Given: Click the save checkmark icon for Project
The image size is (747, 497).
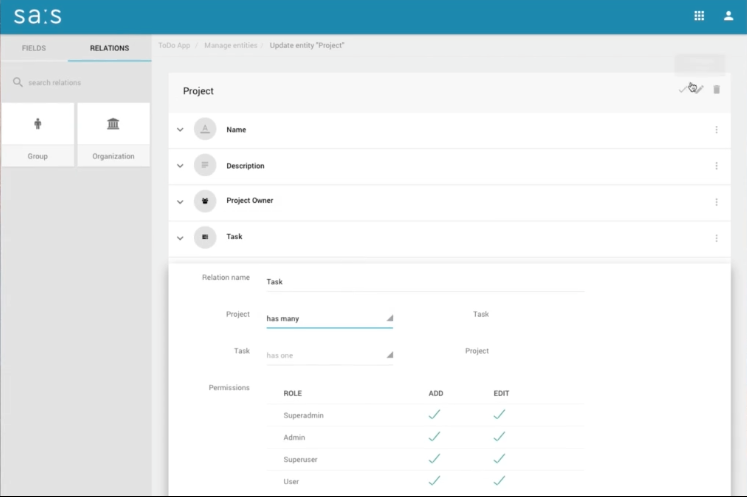Looking at the screenshot, I should click(x=685, y=90).
